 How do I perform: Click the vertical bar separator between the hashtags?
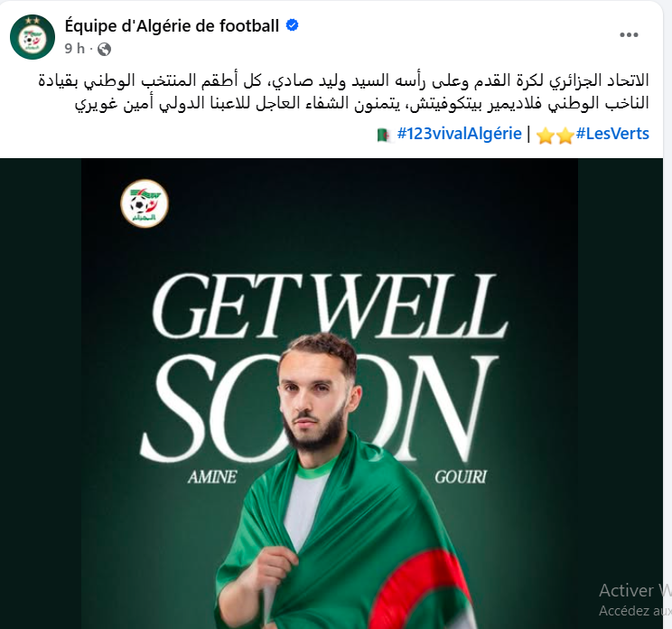click(528, 134)
